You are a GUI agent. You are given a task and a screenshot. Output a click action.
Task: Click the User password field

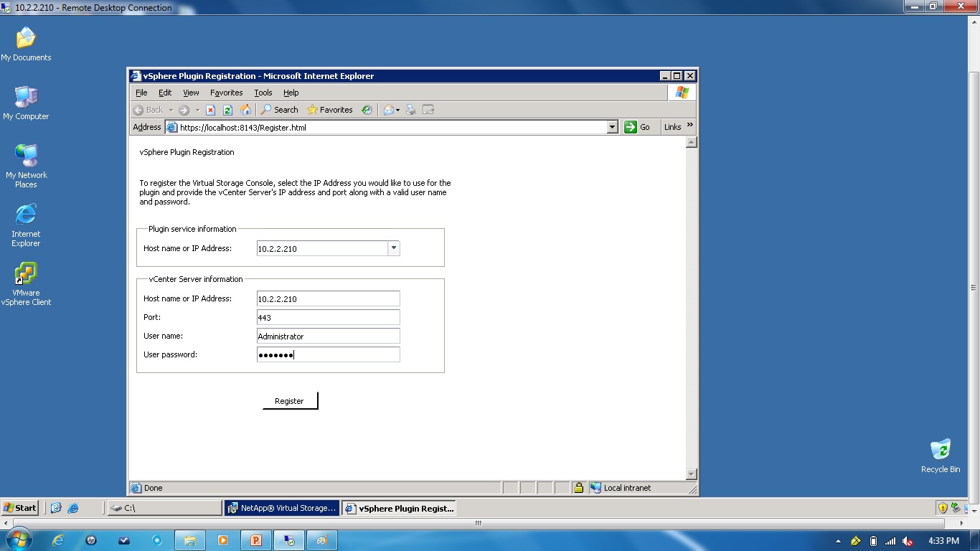328,354
